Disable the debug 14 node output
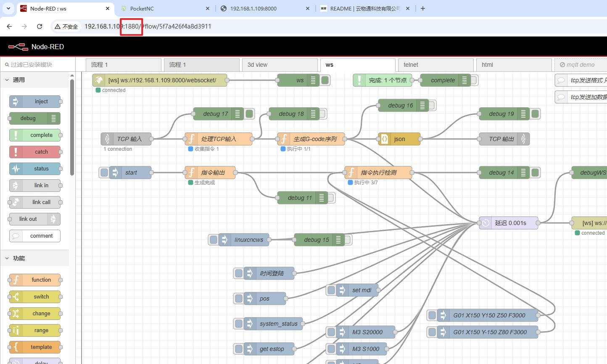 [535, 173]
